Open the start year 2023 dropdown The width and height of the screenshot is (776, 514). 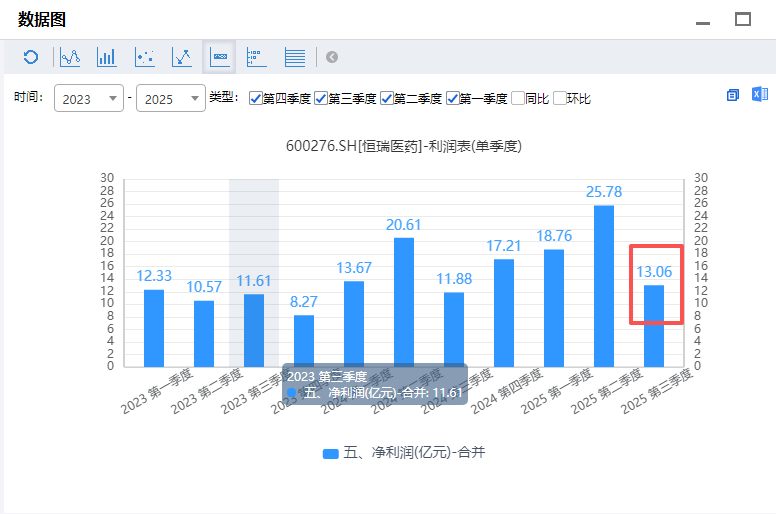coord(88,99)
